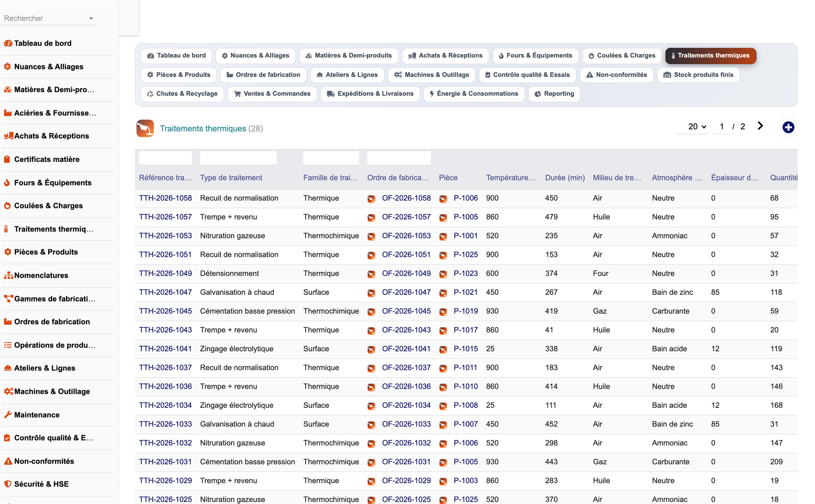Open the Traitements thermiques list title link
The width and height of the screenshot is (815, 504).
pos(203,129)
